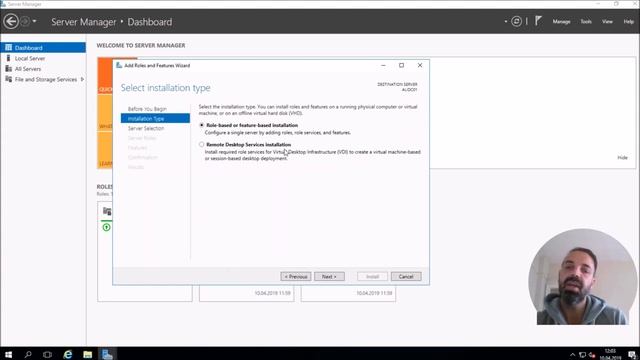This screenshot has width=640, height=360.
Task: Click the Previous button in the wizard
Action: click(296, 276)
